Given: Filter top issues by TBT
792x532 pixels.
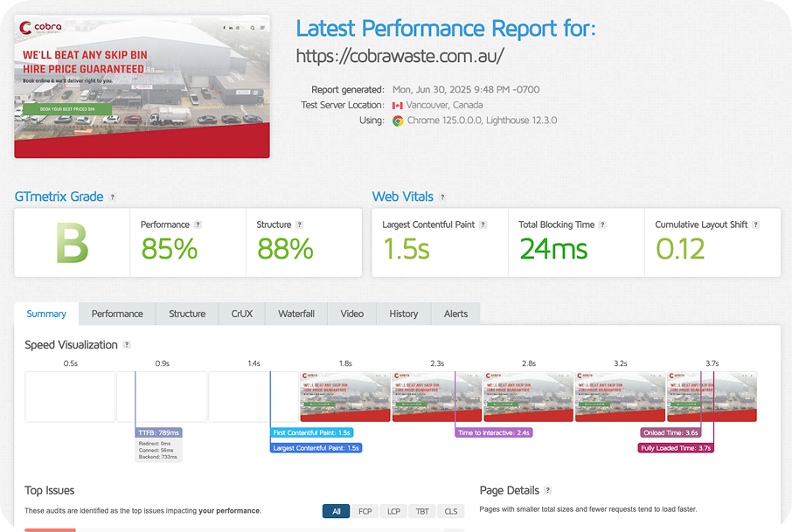Looking at the screenshot, I should click(x=422, y=511).
